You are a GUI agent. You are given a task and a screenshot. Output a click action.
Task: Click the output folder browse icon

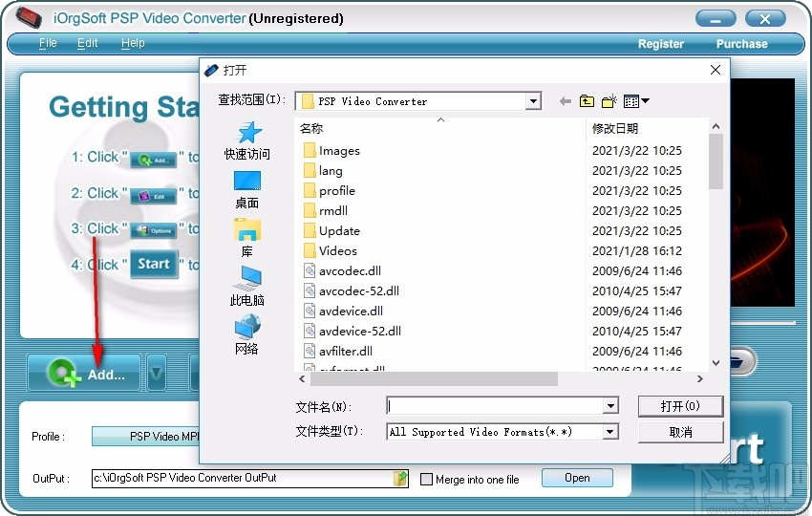pos(400,478)
